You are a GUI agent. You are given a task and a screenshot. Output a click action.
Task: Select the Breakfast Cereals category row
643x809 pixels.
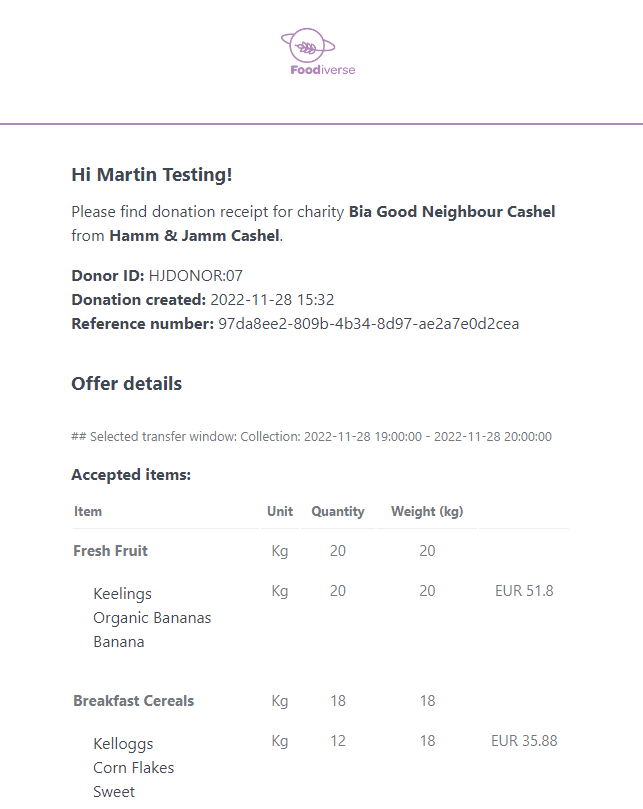pyautogui.click(x=133, y=701)
